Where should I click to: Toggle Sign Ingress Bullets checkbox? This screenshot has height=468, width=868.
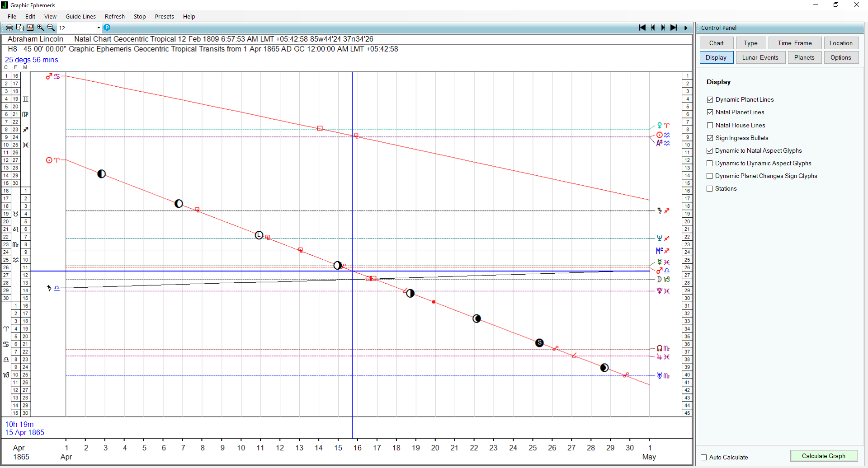tap(710, 138)
